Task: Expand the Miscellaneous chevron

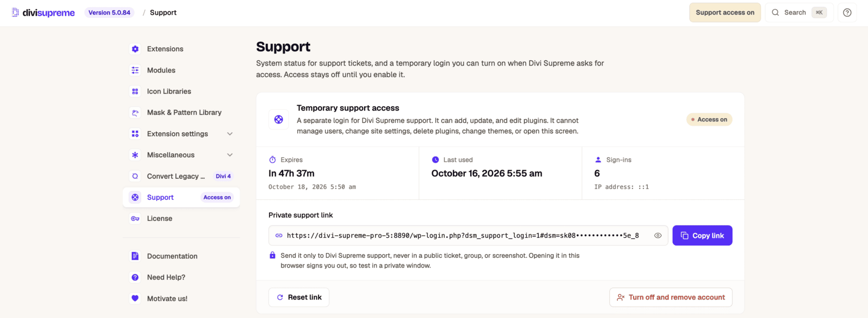Action: pyautogui.click(x=229, y=155)
